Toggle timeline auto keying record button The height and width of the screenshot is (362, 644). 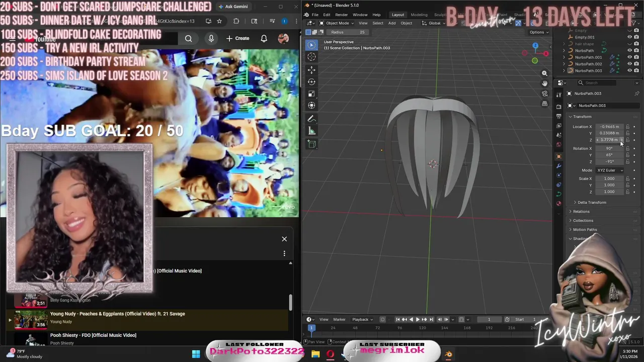pos(382,319)
